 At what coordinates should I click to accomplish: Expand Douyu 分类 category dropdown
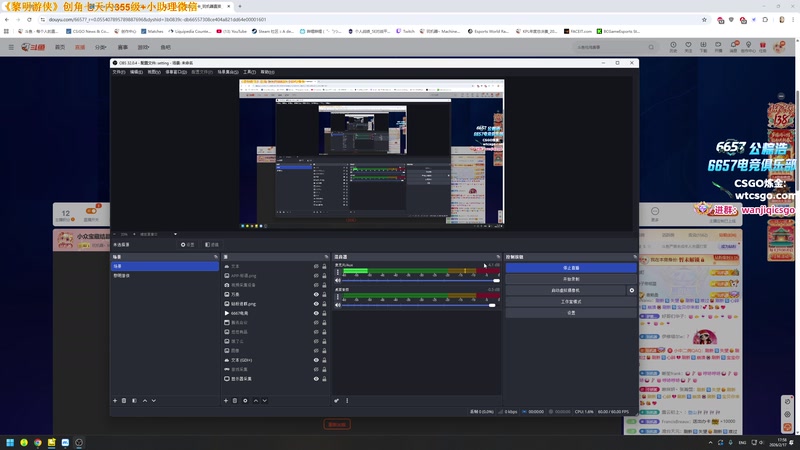pyautogui.click(x=101, y=47)
